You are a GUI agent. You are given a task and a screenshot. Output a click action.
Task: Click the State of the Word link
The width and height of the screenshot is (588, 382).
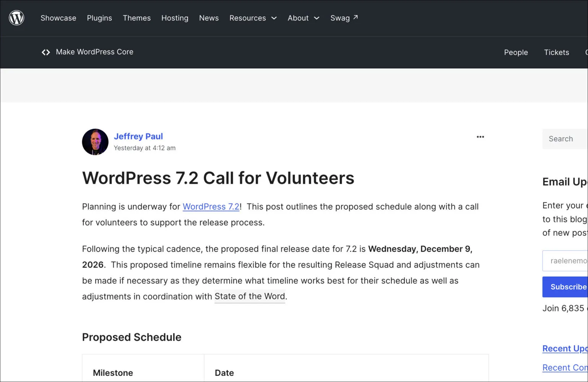250,296
